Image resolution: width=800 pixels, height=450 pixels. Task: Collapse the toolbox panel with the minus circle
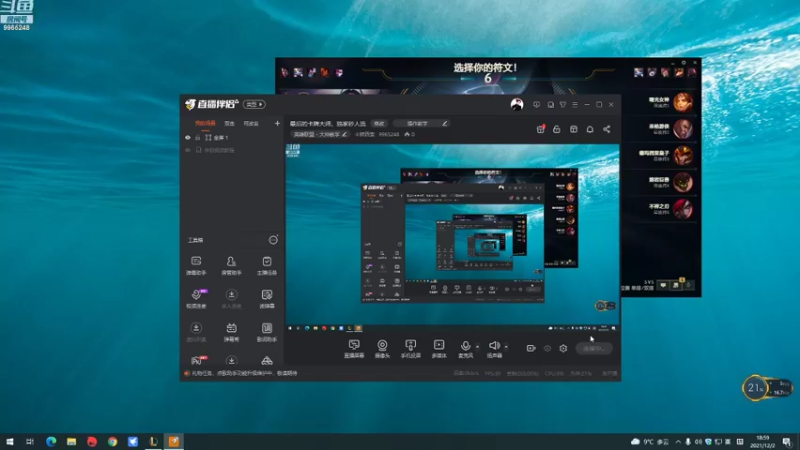click(x=273, y=240)
